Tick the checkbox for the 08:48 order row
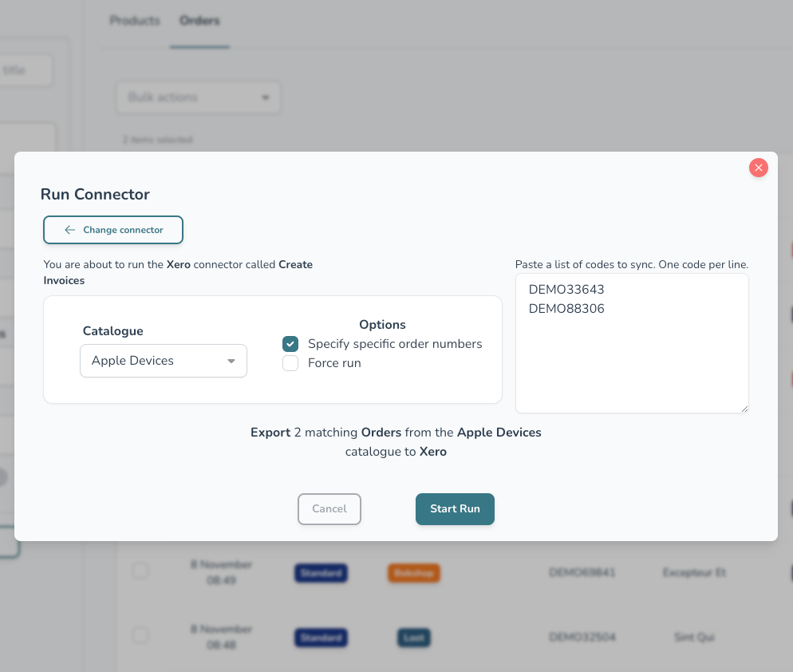Screen dimensions: 793x672 (x=140, y=635)
